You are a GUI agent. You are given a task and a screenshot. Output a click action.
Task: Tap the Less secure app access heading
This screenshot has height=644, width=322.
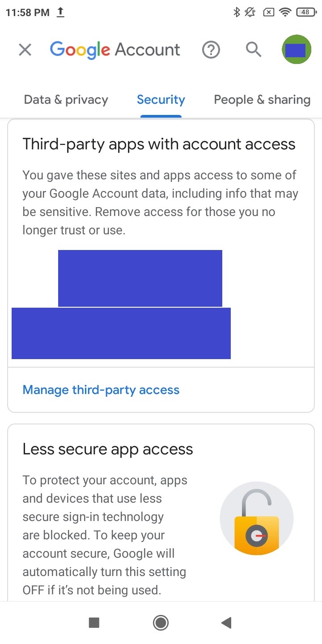coord(108,449)
